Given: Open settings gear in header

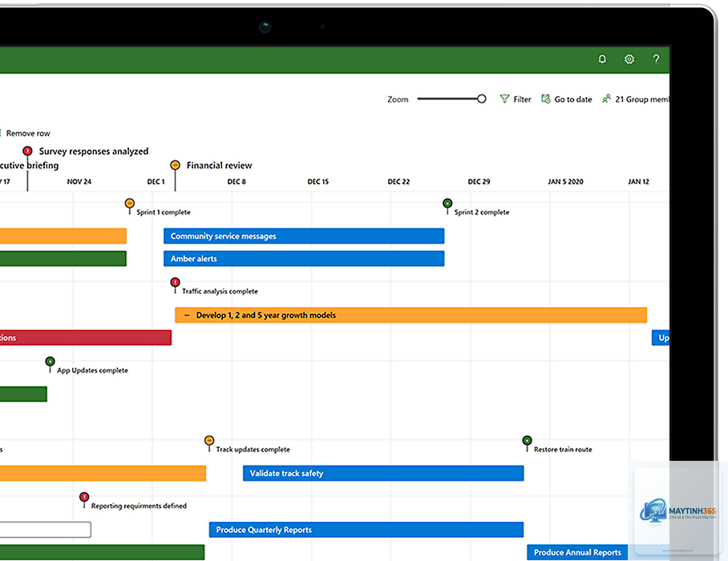Looking at the screenshot, I should (629, 59).
